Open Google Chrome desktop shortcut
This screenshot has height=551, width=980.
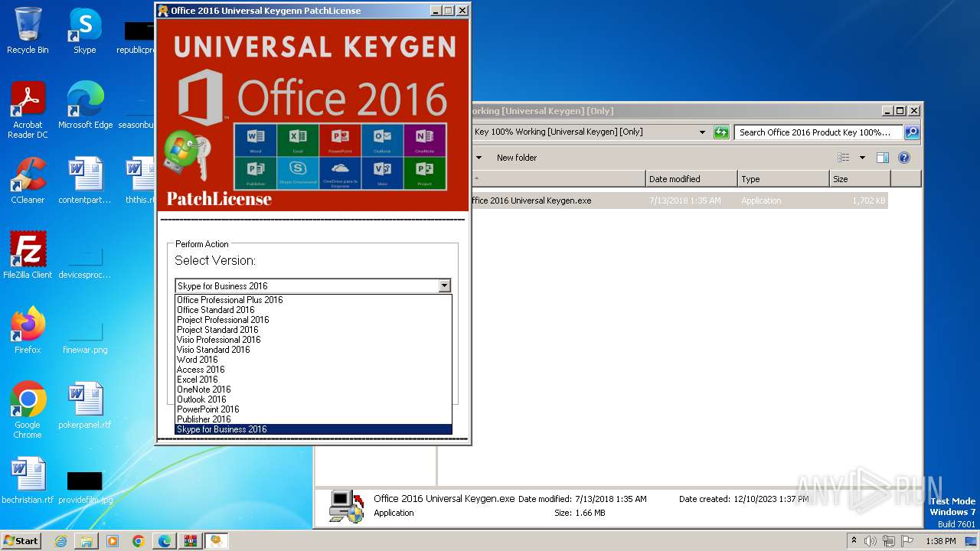28,410
